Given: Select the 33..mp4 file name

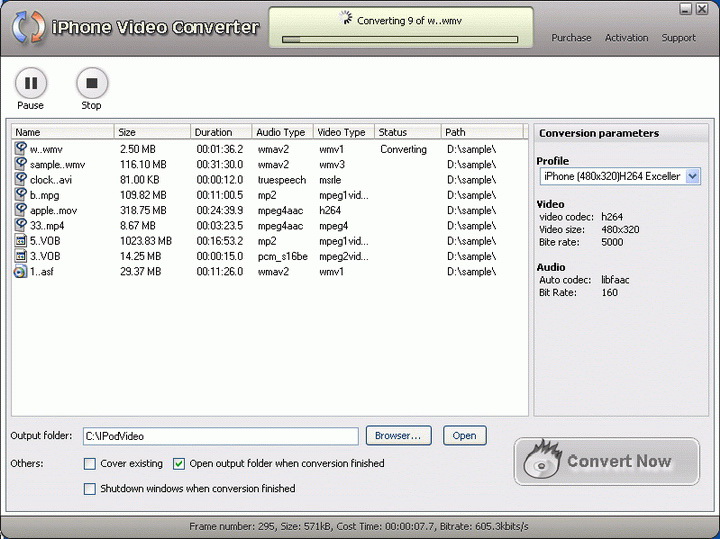Looking at the screenshot, I should [x=47, y=226].
